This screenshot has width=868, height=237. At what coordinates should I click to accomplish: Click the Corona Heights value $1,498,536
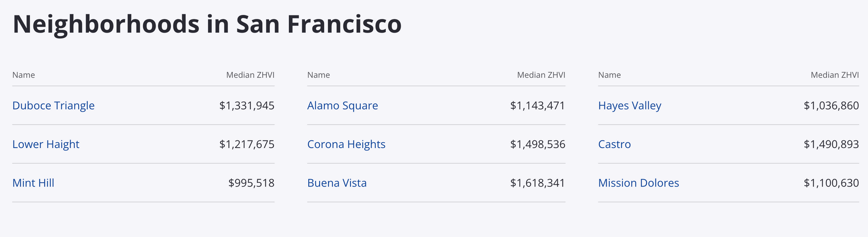click(x=538, y=144)
